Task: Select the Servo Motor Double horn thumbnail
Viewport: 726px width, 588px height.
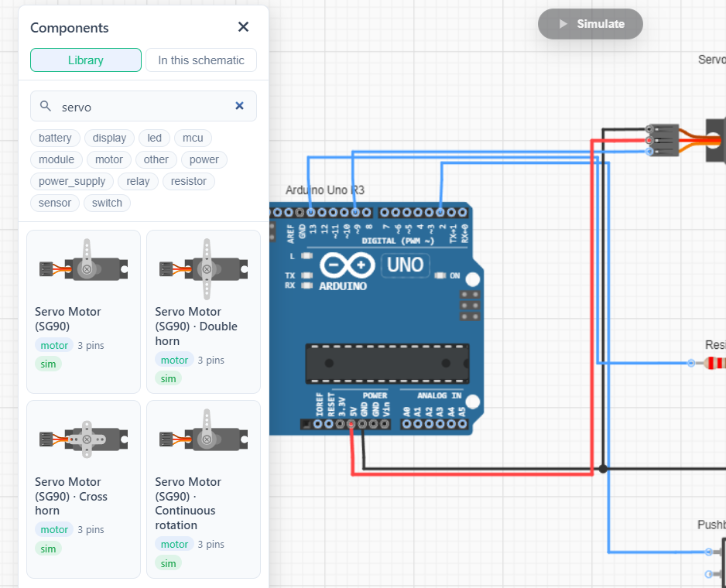Action: point(204,268)
